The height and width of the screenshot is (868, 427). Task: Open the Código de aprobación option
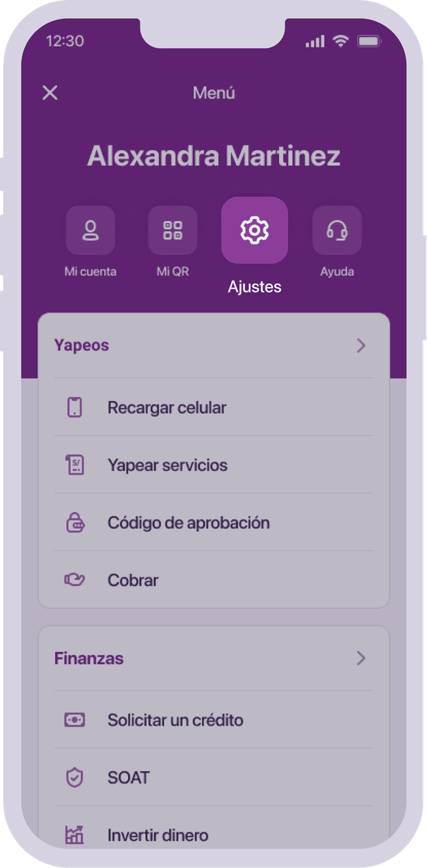point(189,523)
